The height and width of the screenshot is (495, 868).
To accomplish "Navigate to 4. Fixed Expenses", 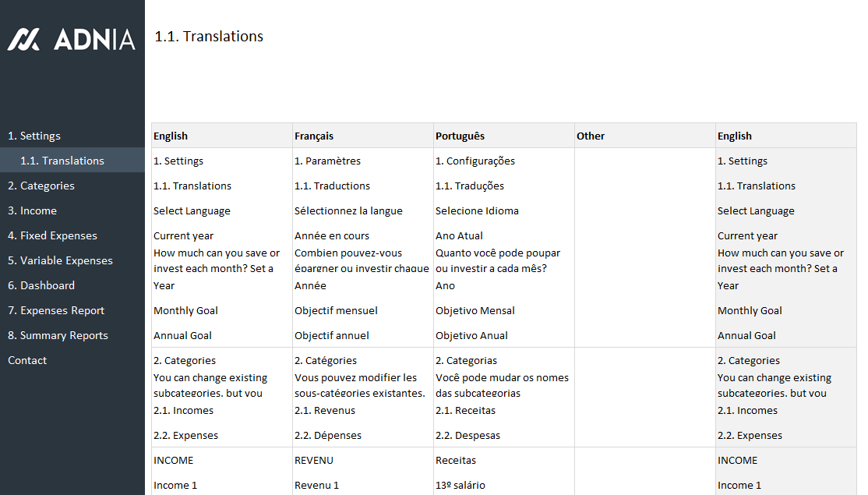I will tap(52, 235).
